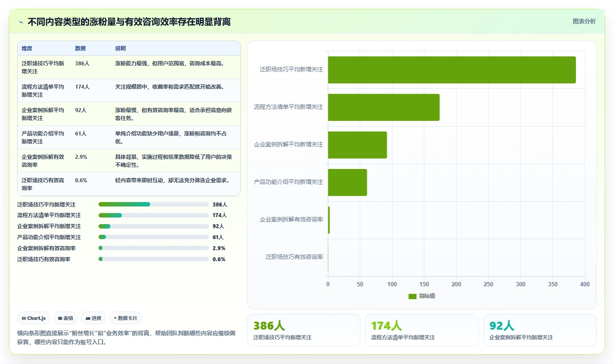
Task: Click table cell 0.6%
Action: (x=81, y=180)
